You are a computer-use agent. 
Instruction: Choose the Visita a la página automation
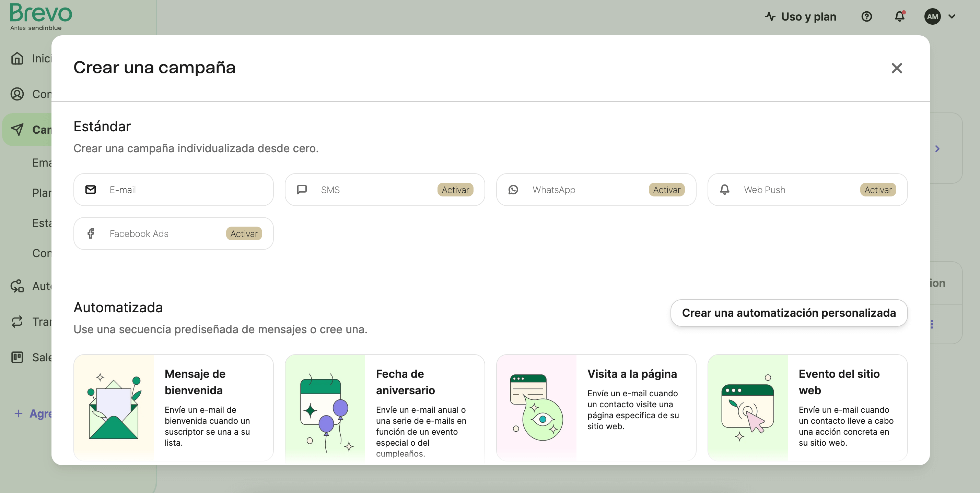pyautogui.click(x=596, y=408)
